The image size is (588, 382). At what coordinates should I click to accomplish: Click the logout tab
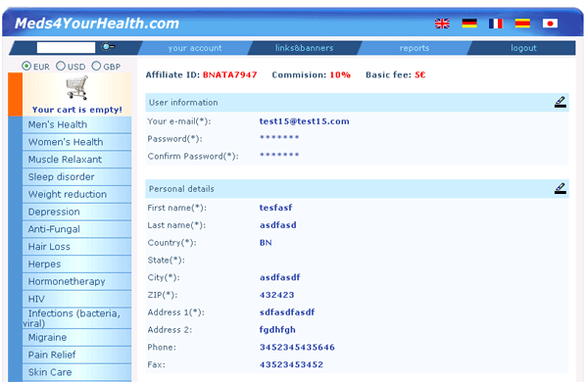click(523, 48)
